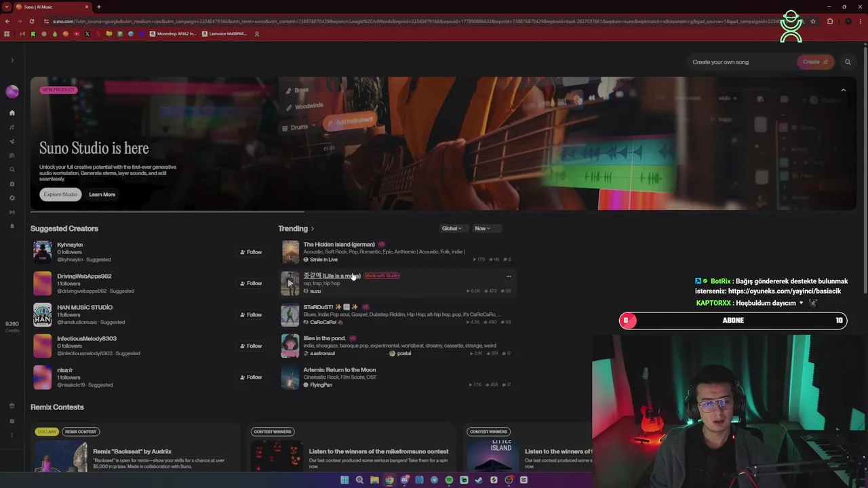Focus the 'Create your own song' field

(741, 62)
